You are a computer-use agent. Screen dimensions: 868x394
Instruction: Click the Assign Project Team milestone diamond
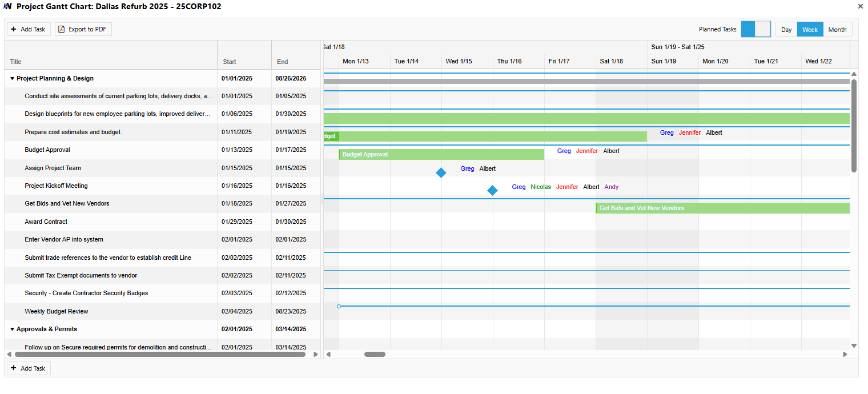point(441,172)
